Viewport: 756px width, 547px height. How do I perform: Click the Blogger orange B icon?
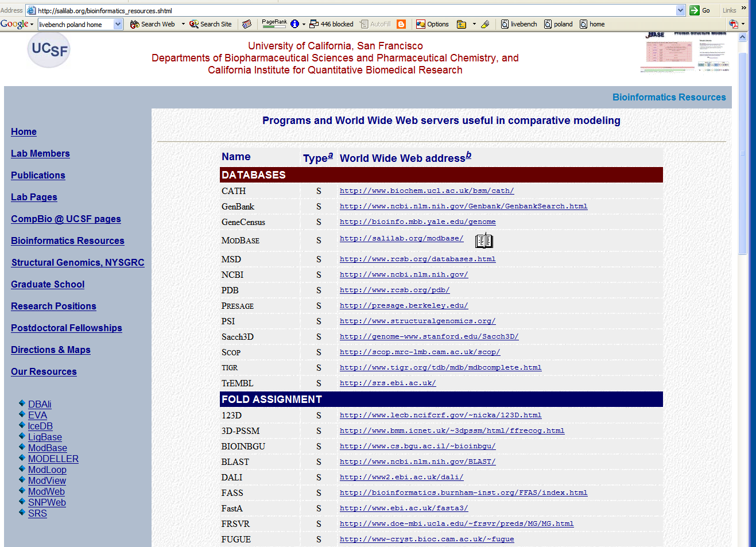click(401, 24)
